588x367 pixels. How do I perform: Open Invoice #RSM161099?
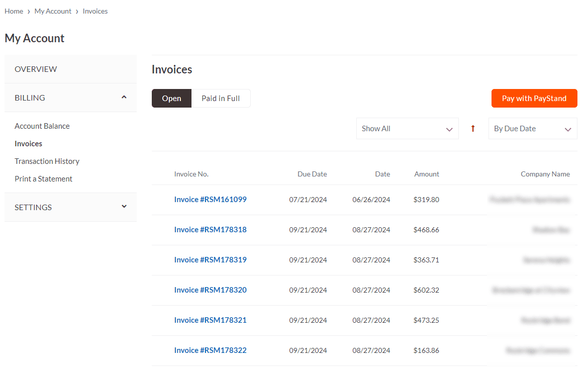tap(211, 200)
